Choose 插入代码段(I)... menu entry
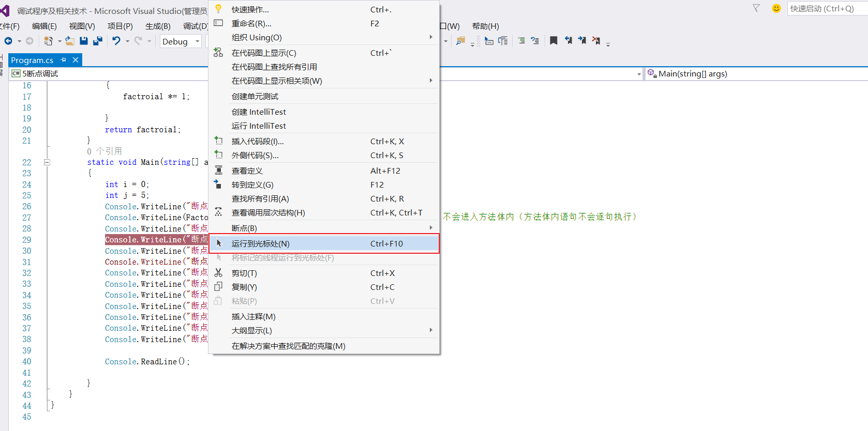This screenshot has height=431, width=868. [324, 141]
